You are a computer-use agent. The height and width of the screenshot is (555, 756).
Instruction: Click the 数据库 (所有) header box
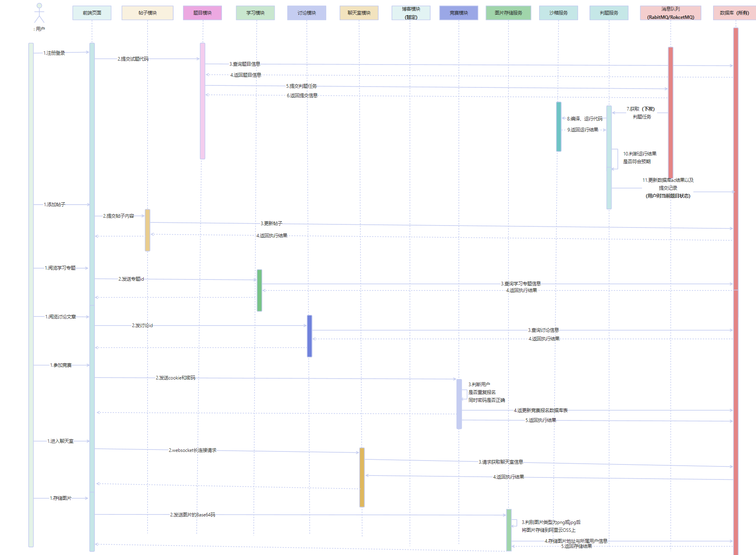point(734,13)
